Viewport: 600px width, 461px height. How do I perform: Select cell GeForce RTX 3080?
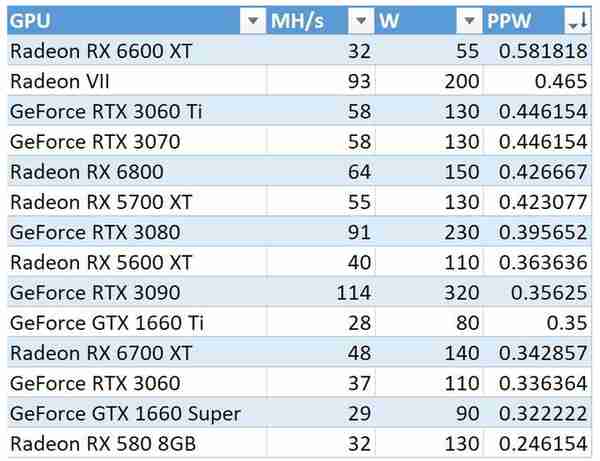point(137,232)
